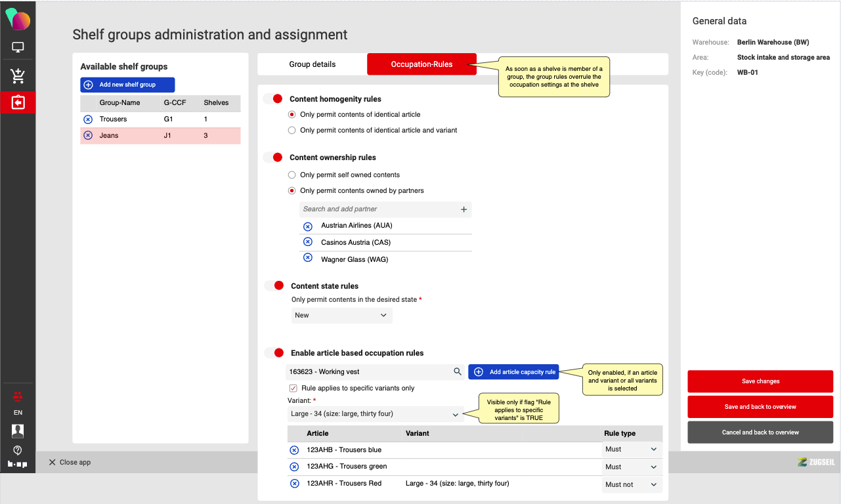This screenshot has width=841, height=504.
Task: Click the Save changes button
Action: click(760, 381)
